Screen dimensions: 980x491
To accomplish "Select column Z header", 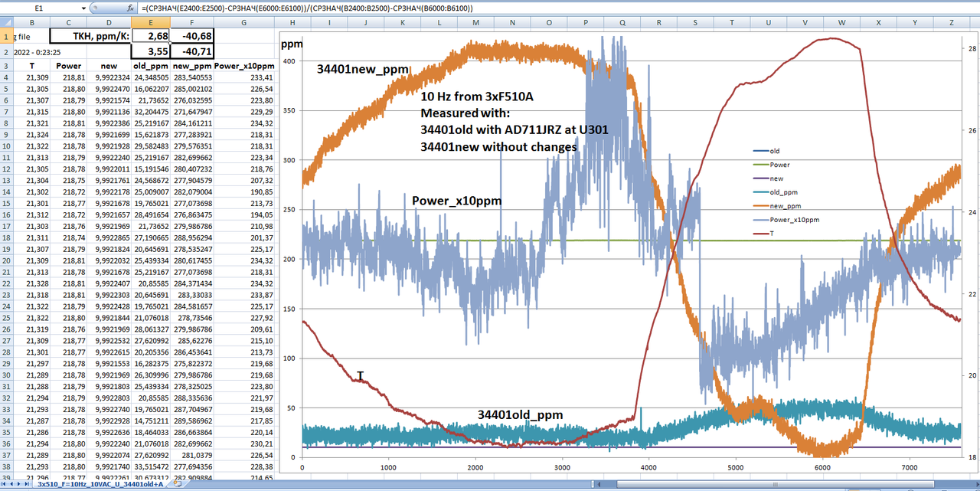I will [950, 22].
